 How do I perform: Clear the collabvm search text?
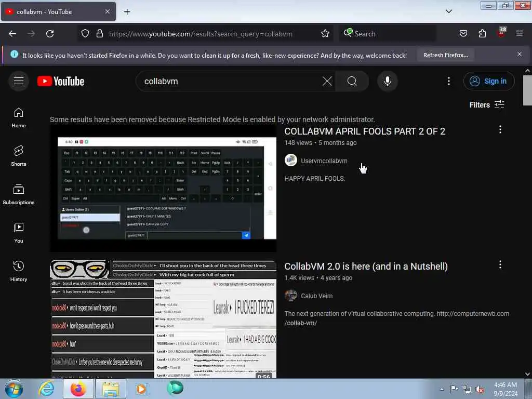[327, 81]
